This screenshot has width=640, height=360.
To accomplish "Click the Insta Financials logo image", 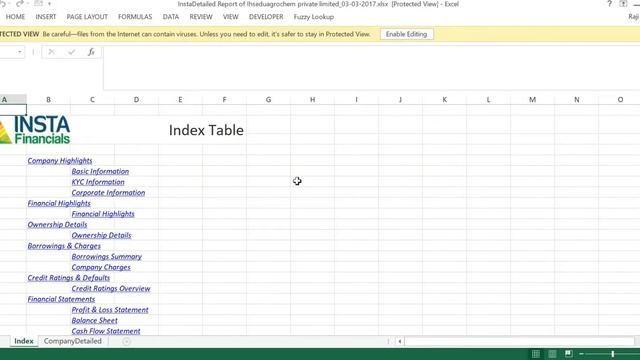I will point(35,129).
